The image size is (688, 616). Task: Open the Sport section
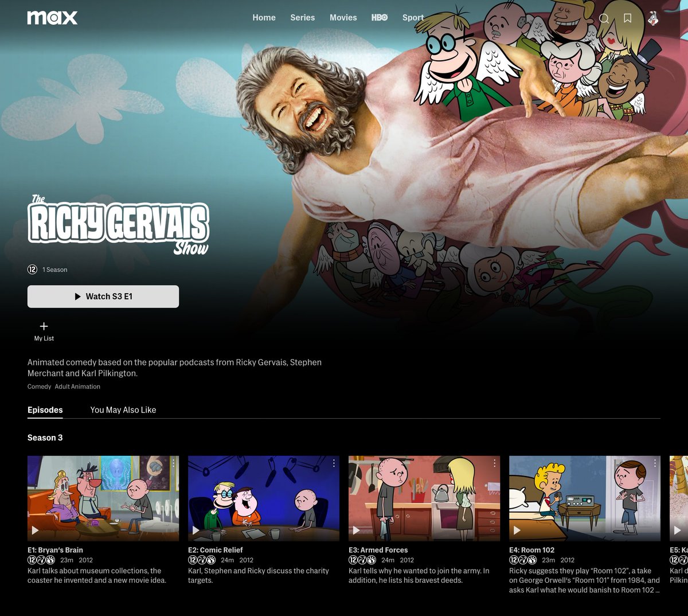(x=413, y=18)
